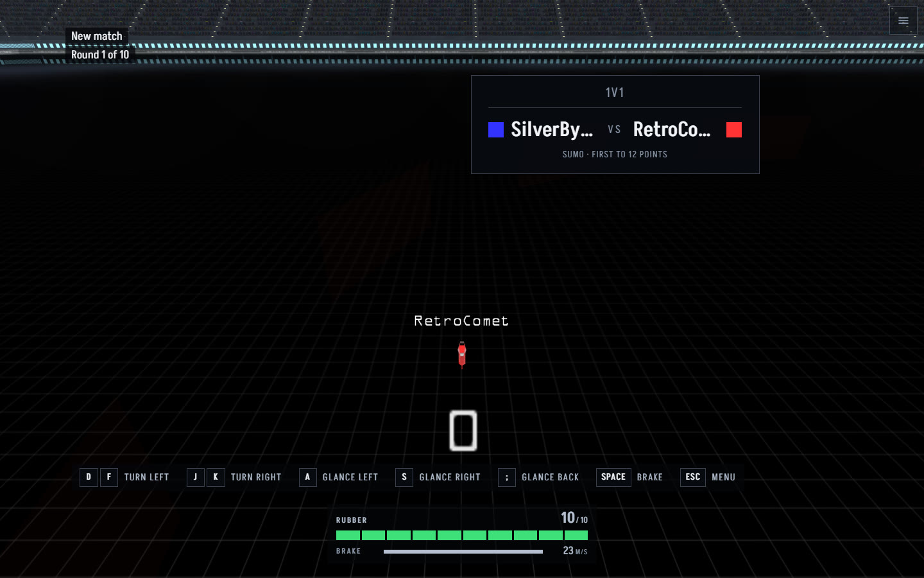Click the GLANCE BACK label
The image size is (924, 578).
pyautogui.click(x=551, y=477)
